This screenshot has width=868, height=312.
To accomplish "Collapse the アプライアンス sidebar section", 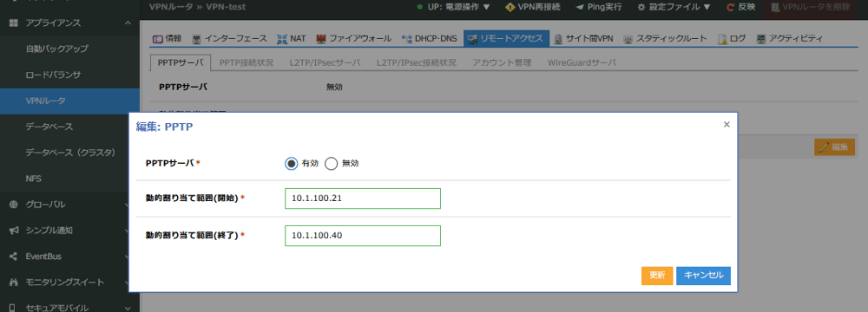I will [x=69, y=23].
